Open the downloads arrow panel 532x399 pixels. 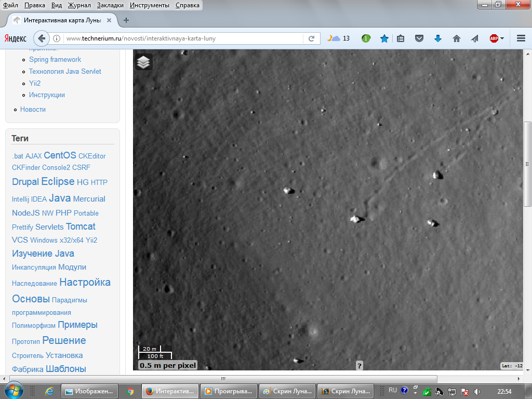click(438, 38)
